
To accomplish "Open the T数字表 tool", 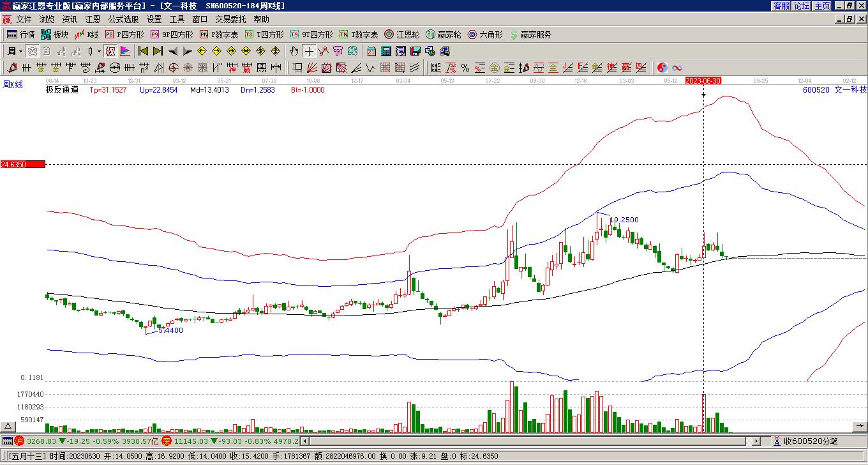I will point(358,34).
